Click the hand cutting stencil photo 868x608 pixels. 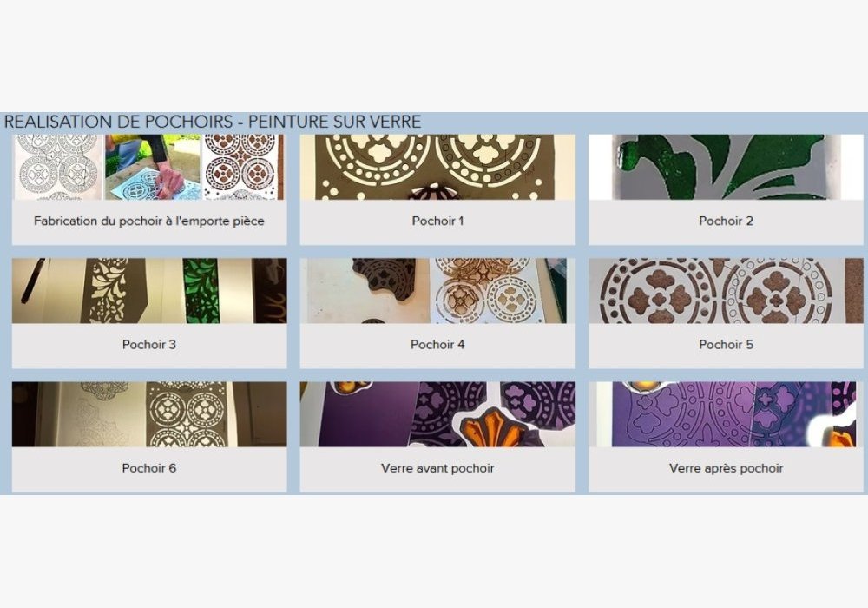[153, 167]
